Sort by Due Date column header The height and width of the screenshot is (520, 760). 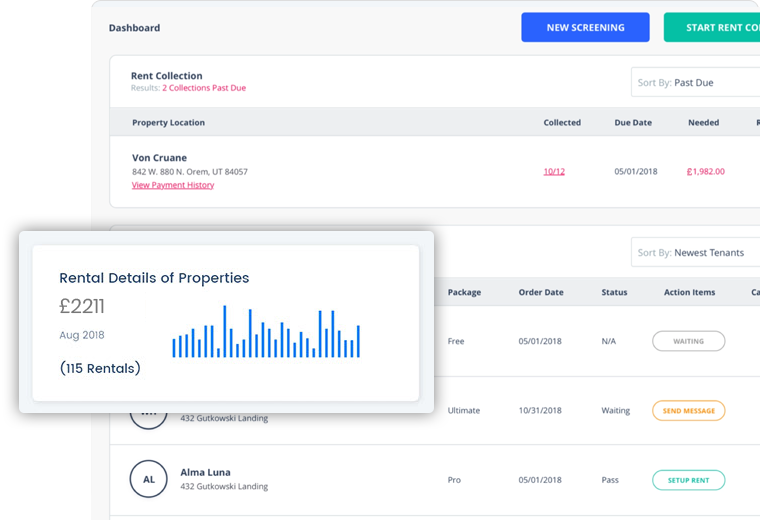pos(633,122)
